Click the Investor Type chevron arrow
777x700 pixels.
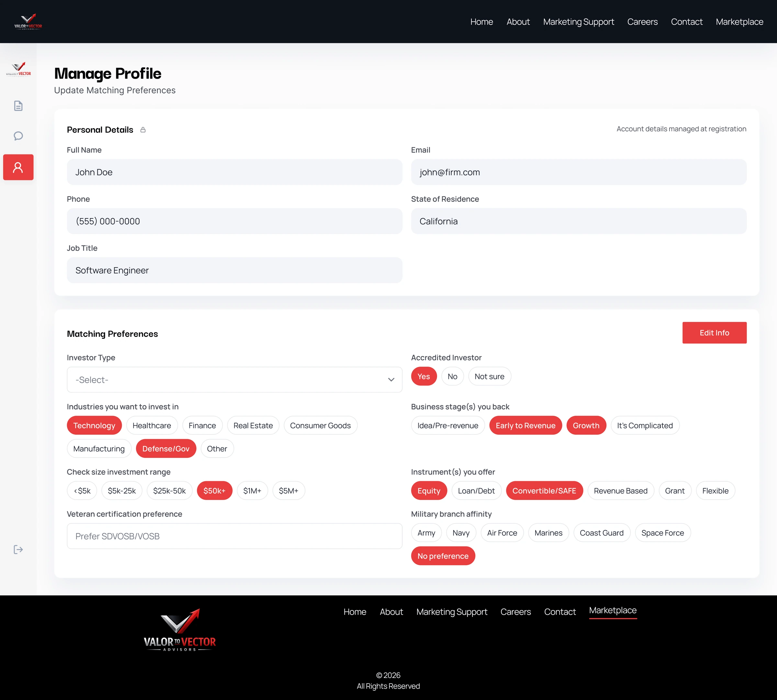[x=391, y=380]
